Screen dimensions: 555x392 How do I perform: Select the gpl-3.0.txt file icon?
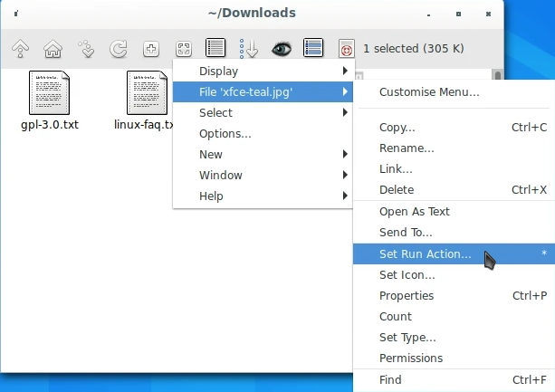click(x=49, y=93)
